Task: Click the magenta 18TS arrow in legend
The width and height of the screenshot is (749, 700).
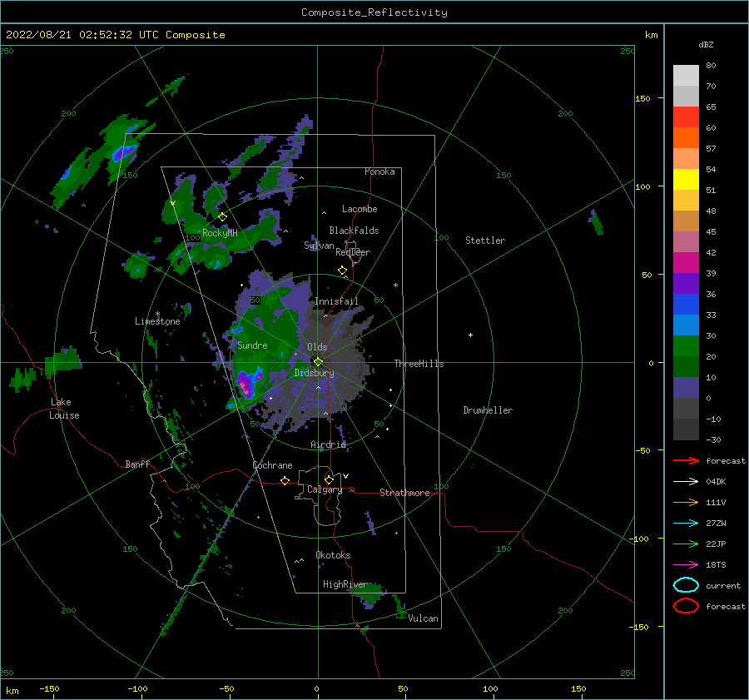Action: pos(686,565)
